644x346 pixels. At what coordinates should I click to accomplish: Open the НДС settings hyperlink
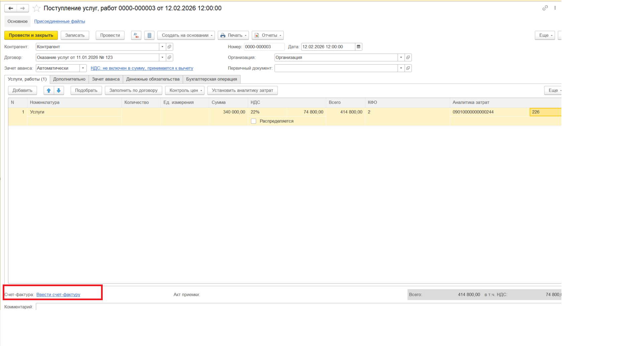(142, 68)
